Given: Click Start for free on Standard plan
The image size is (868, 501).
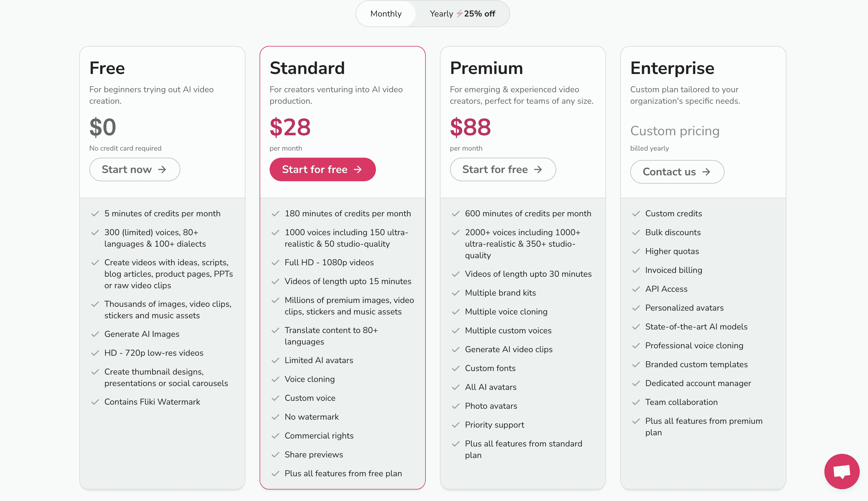Looking at the screenshot, I should click(x=322, y=169).
